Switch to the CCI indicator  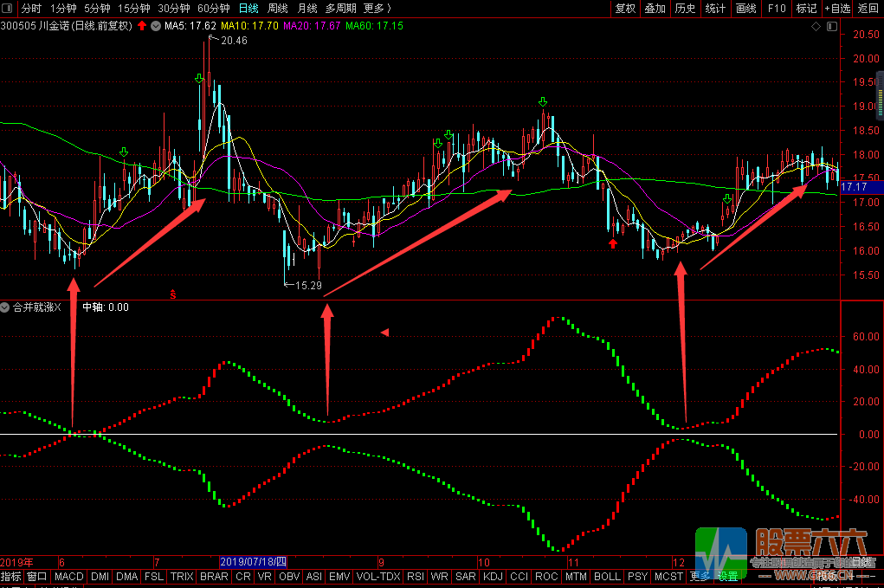coord(519,576)
